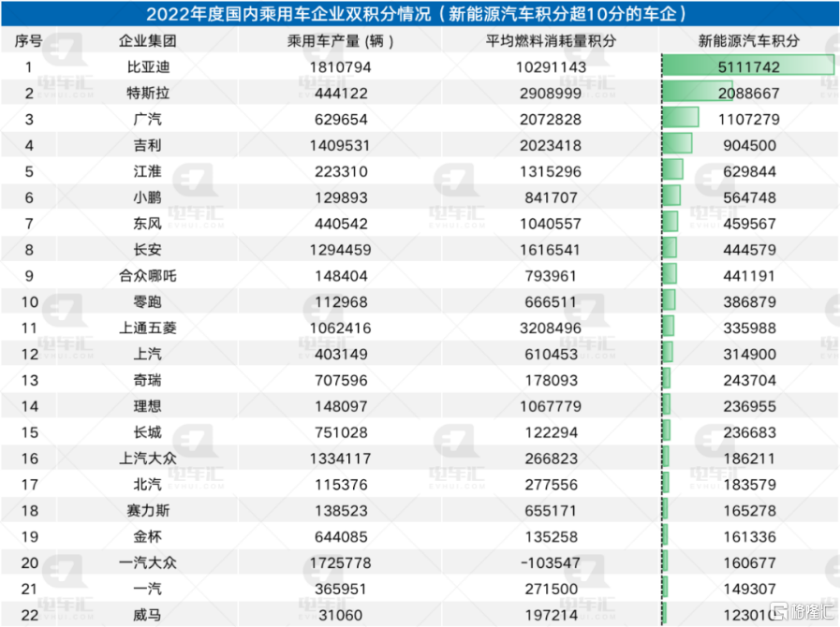Click the 广汽 company name
840x627 pixels.
148,119
